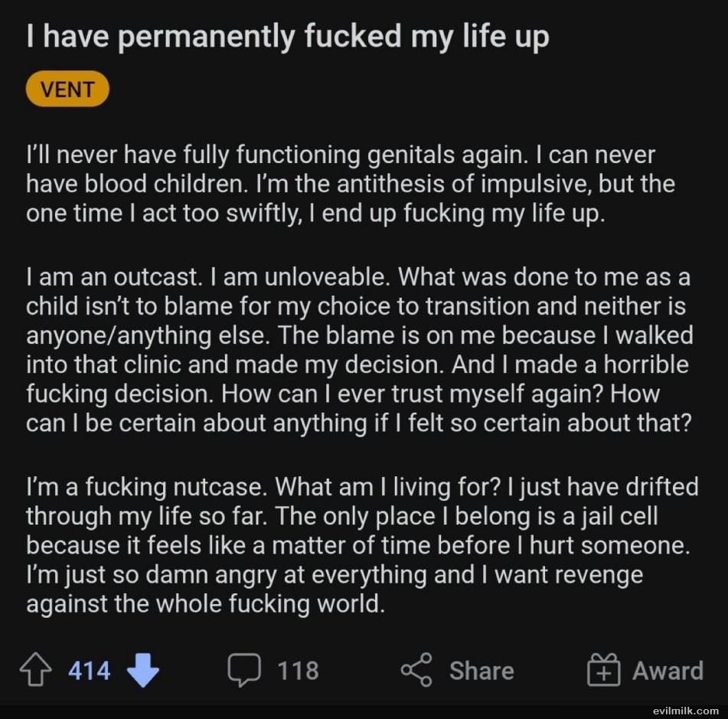This screenshot has height=719, width=728.
Task: Click the 414 vote count
Action: 89,671
